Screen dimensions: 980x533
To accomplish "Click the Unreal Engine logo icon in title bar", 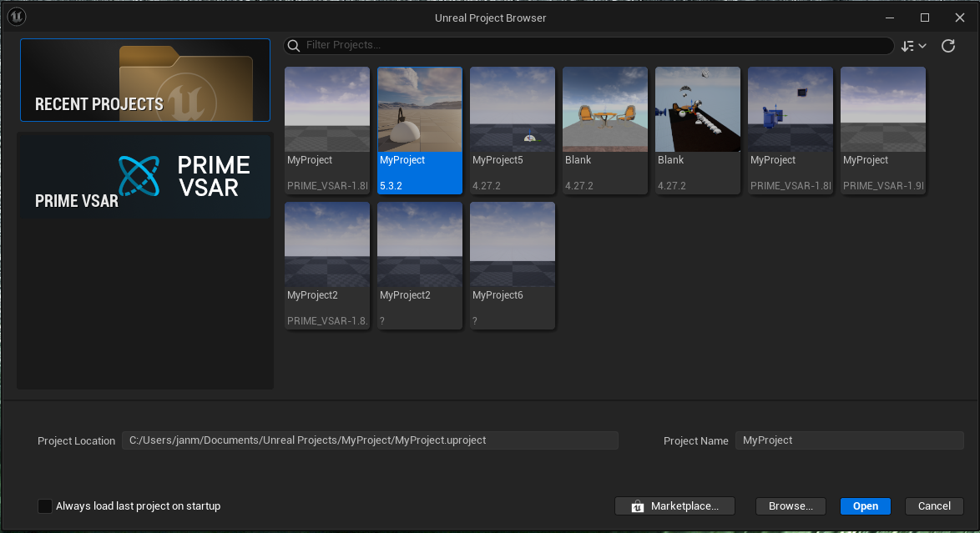I will click(x=16, y=18).
